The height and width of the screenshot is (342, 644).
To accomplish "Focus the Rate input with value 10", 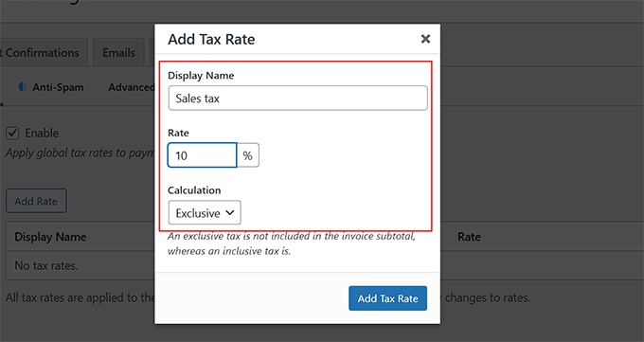I will pos(202,155).
